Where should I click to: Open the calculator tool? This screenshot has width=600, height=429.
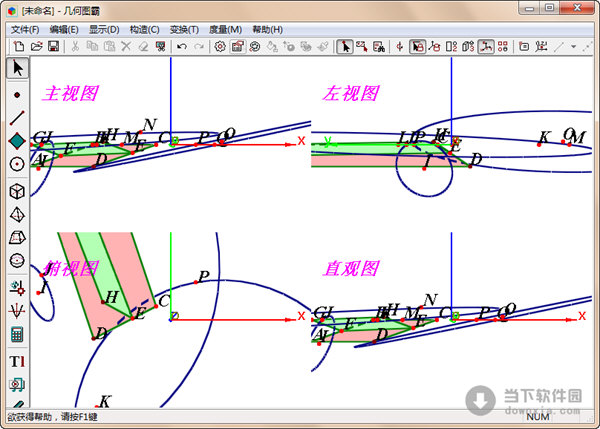pos(17,334)
